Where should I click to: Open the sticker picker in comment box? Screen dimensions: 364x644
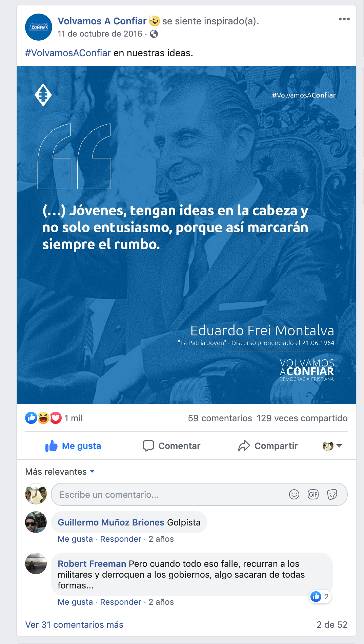pos(332,495)
